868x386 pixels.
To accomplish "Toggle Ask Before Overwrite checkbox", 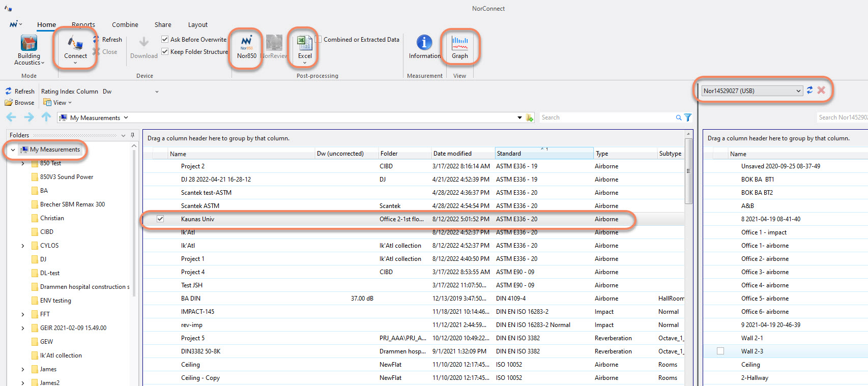I will (x=165, y=39).
